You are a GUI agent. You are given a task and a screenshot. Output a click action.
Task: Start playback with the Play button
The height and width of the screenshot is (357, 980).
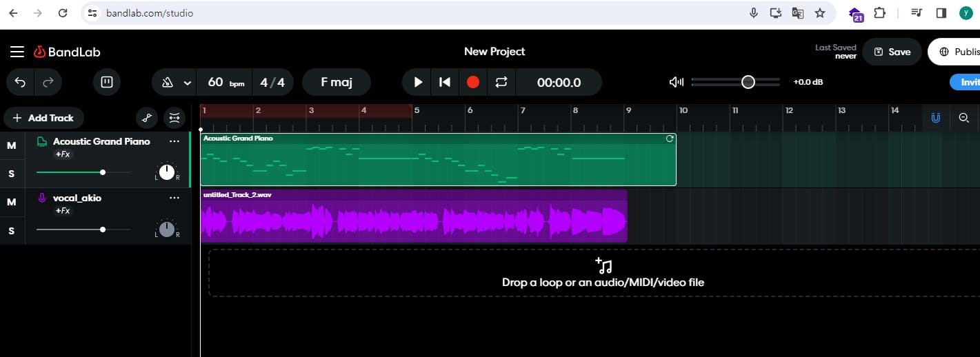pyautogui.click(x=417, y=83)
